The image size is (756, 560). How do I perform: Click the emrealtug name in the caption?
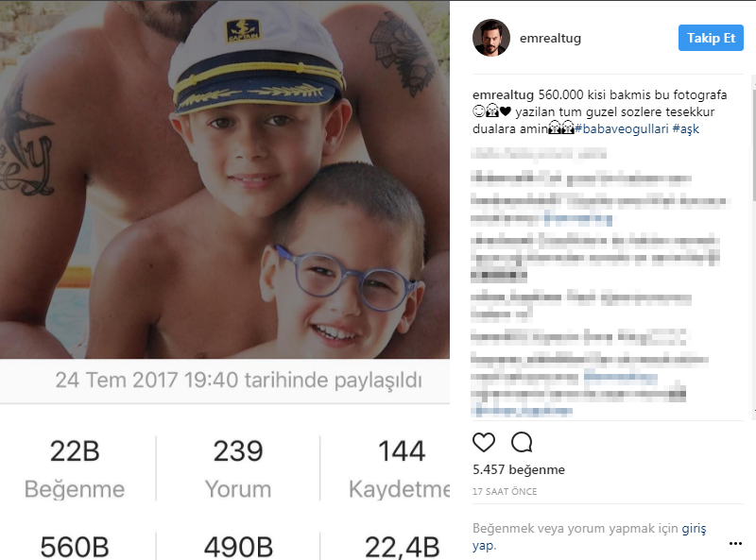tap(503, 95)
